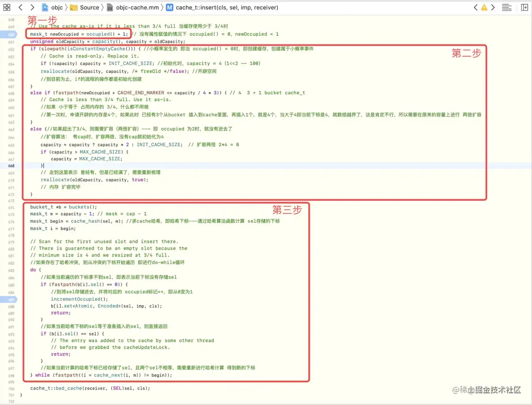Click 'if (b[i].sel() == sel)' line
This screenshot has width=532, height=405.
pos(73,333)
